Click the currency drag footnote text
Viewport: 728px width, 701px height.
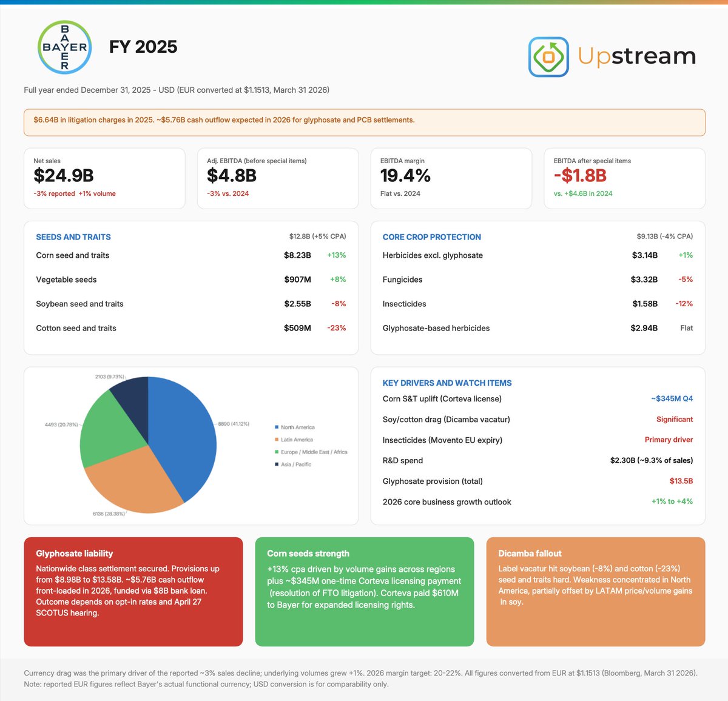tap(361, 679)
